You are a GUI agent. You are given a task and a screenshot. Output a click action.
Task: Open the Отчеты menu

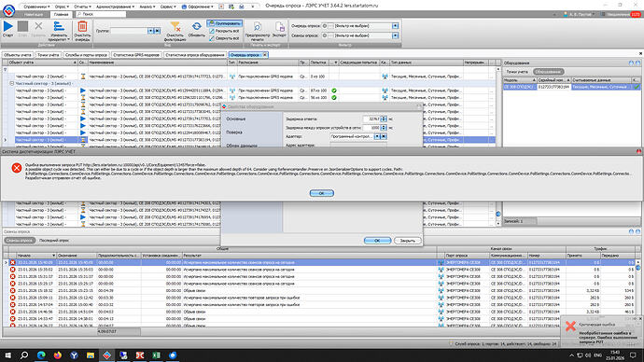82,7
